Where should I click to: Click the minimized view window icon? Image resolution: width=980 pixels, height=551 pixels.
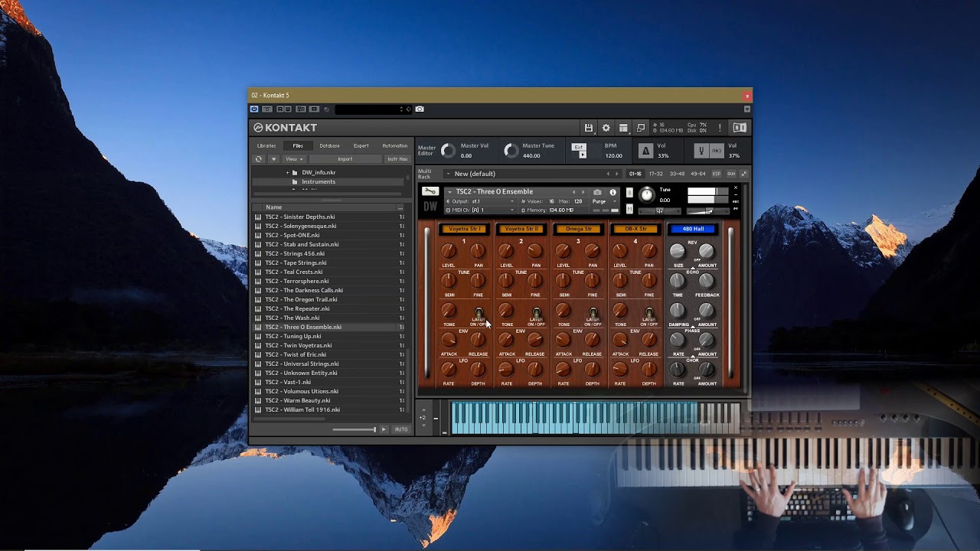(x=641, y=128)
